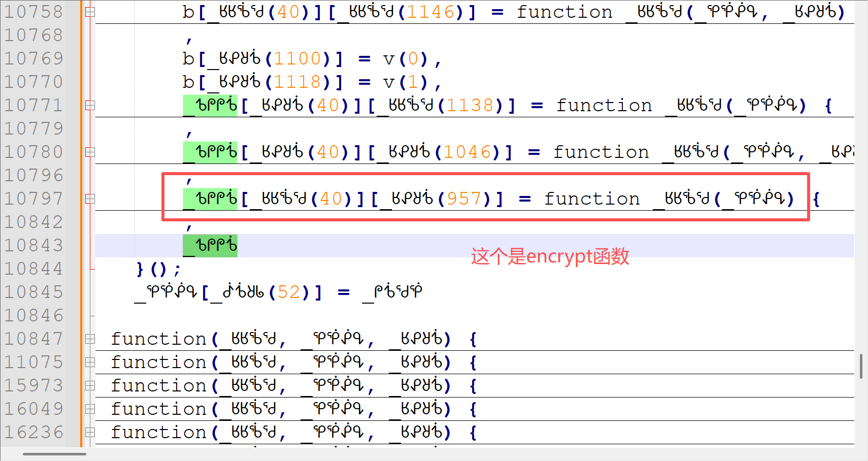Expand the folded function at line 16049
Image resolution: width=868 pixels, height=461 pixels.
point(90,409)
